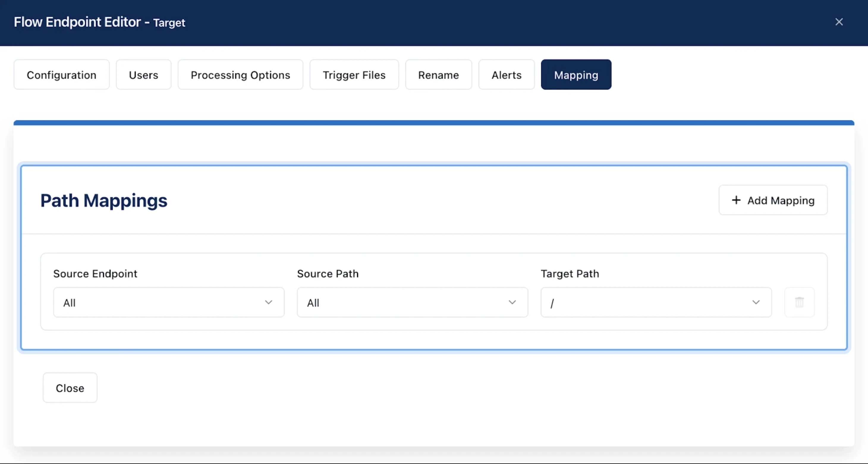The image size is (868, 464).
Task: Delete the mapping row with the trash icon
Action: [x=799, y=302]
